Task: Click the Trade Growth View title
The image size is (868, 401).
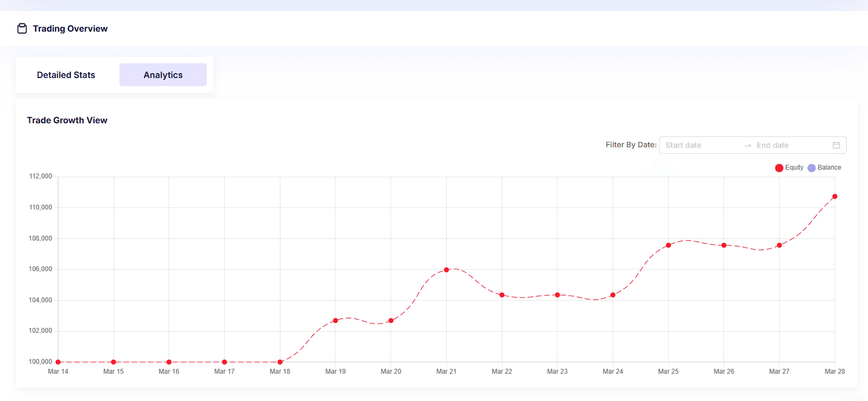Action: click(x=67, y=120)
